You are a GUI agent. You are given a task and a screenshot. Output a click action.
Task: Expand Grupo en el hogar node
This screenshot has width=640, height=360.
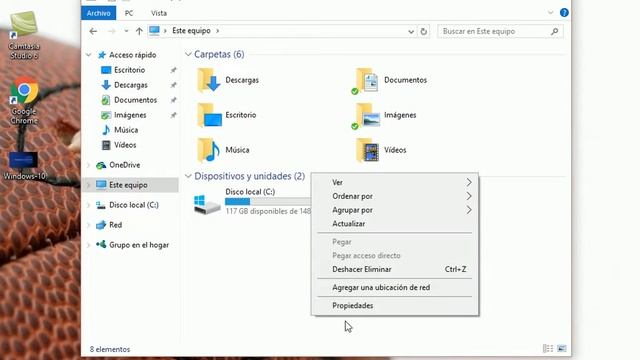point(89,245)
